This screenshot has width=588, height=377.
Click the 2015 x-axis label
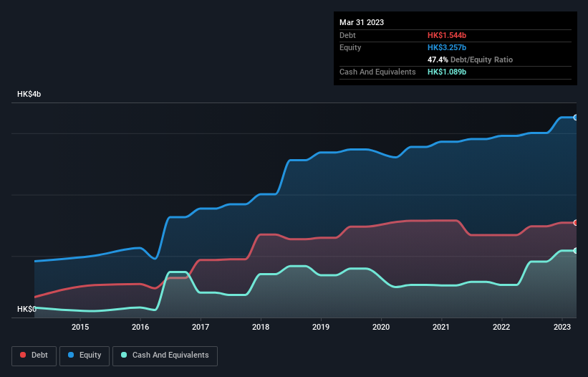click(x=80, y=327)
